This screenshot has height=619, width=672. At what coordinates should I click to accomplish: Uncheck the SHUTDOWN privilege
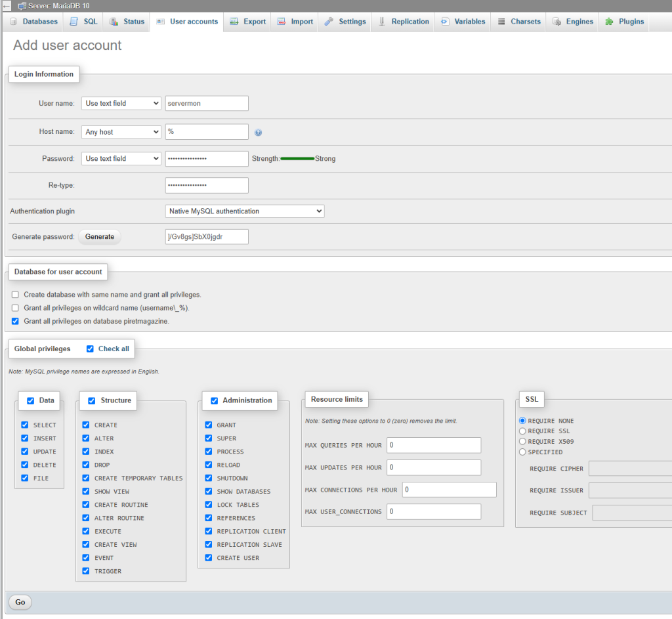click(x=209, y=478)
